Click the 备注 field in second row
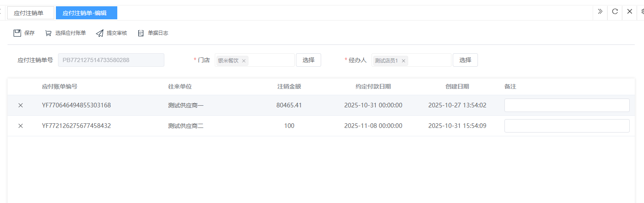 [x=567, y=126]
